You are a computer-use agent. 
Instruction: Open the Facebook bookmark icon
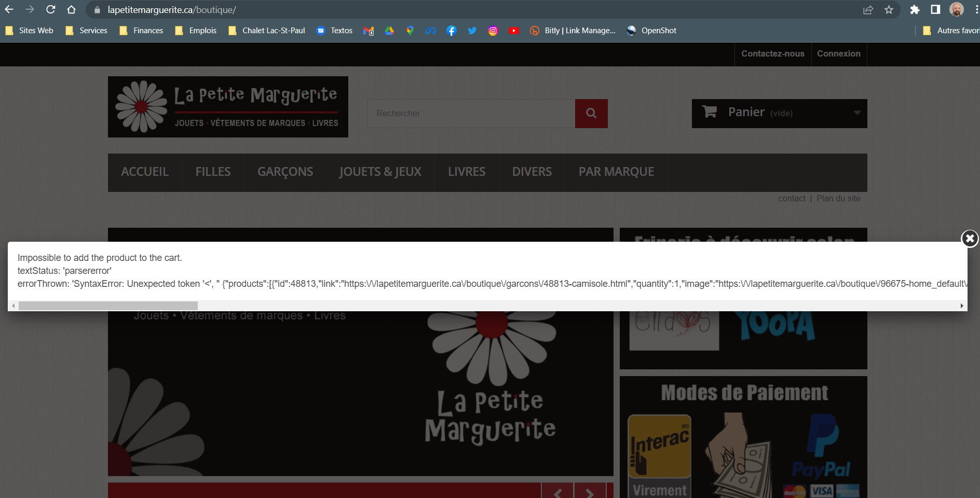pyautogui.click(x=452, y=31)
